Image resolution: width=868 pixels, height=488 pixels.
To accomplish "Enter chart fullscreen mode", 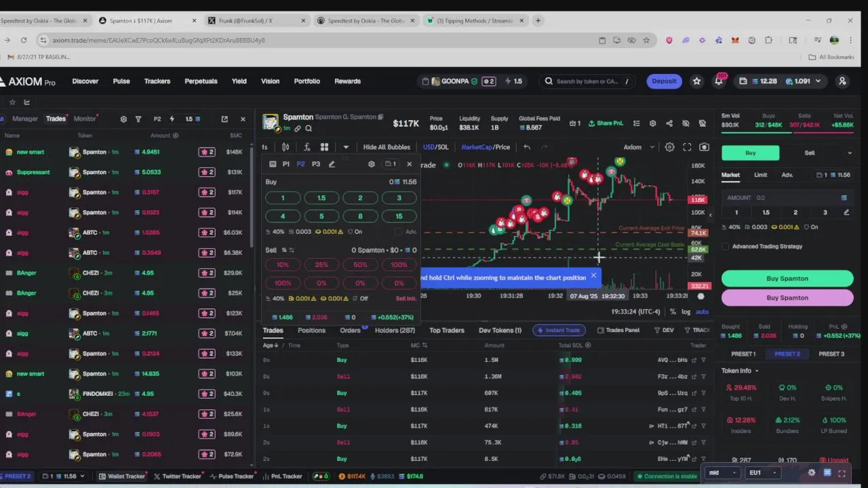I will coord(687,147).
